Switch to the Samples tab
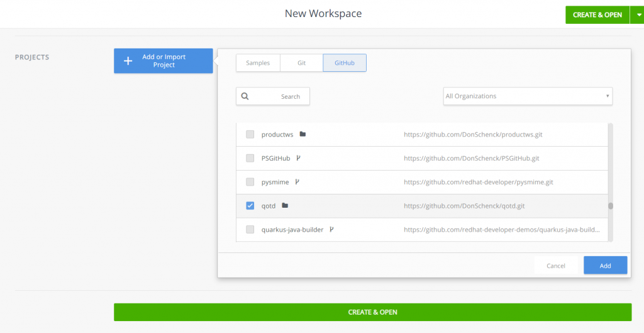The height and width of the screenshot is (333, 644). click(x=258, y=63)
